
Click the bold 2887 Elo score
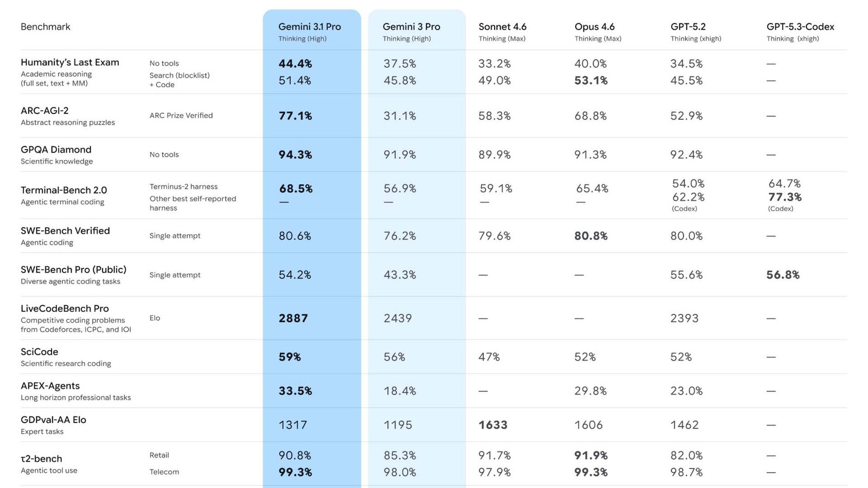tap(293, 318)
